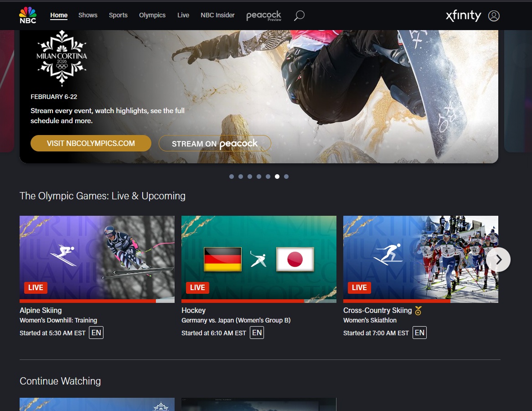The image size is (532, 411).
Task: Select the second carousel dot
Action: (x=241, y=177)
